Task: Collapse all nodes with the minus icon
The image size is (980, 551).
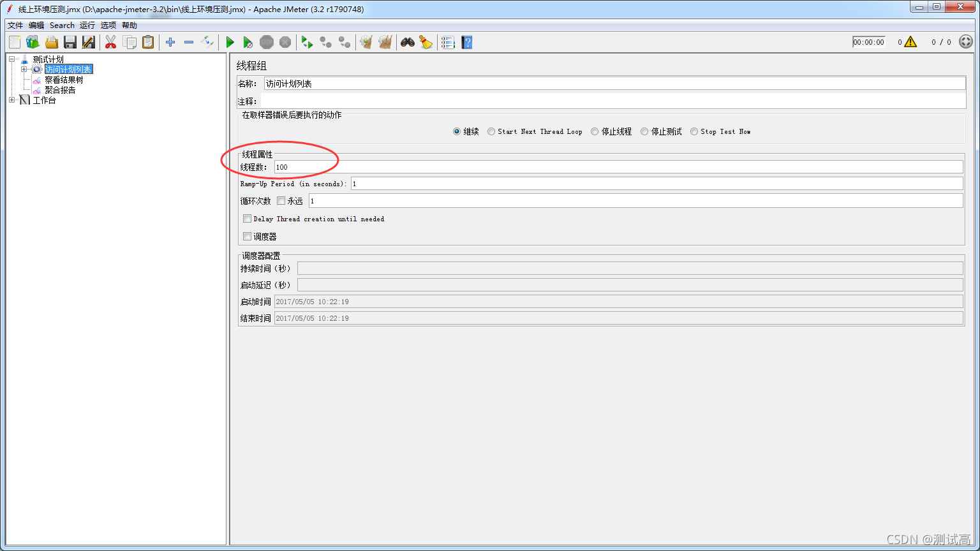Action: pyautogui.click(x=189, y=42)
